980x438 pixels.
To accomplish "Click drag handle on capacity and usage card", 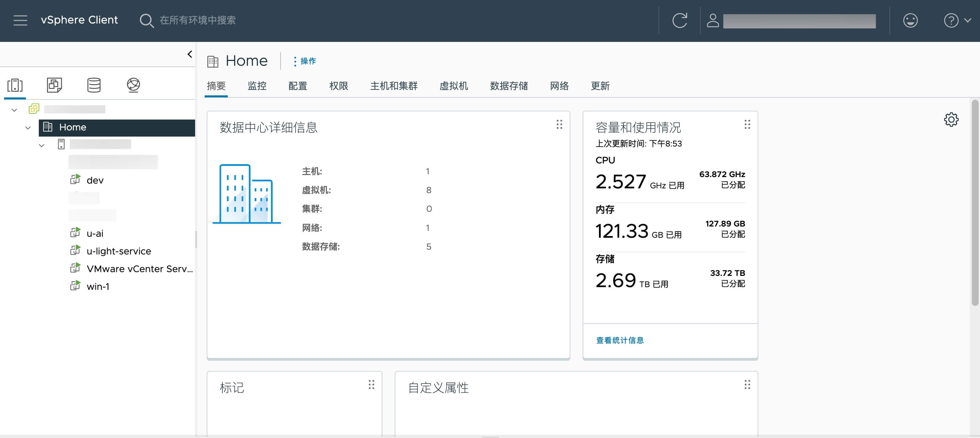I will 747,124.
